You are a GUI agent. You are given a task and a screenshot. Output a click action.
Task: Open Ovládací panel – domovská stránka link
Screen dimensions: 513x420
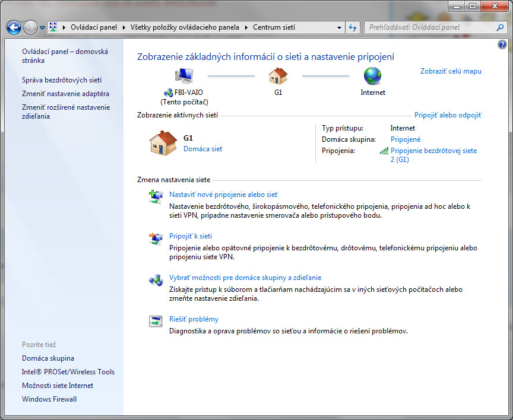point(65,56)
